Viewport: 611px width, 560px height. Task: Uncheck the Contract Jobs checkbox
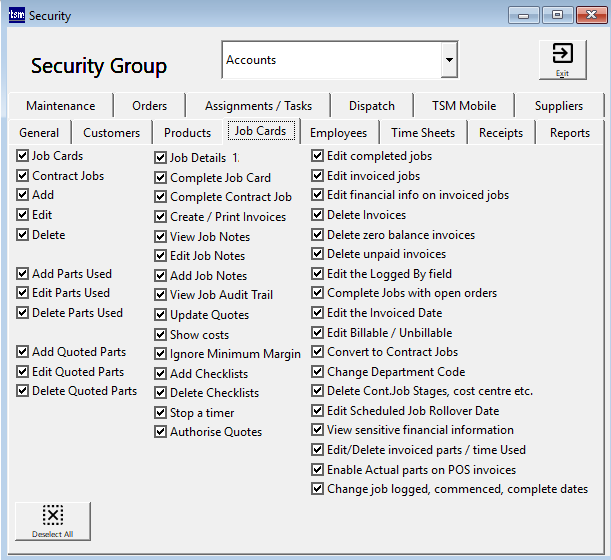pyautogui.click(x=23, y=176)
